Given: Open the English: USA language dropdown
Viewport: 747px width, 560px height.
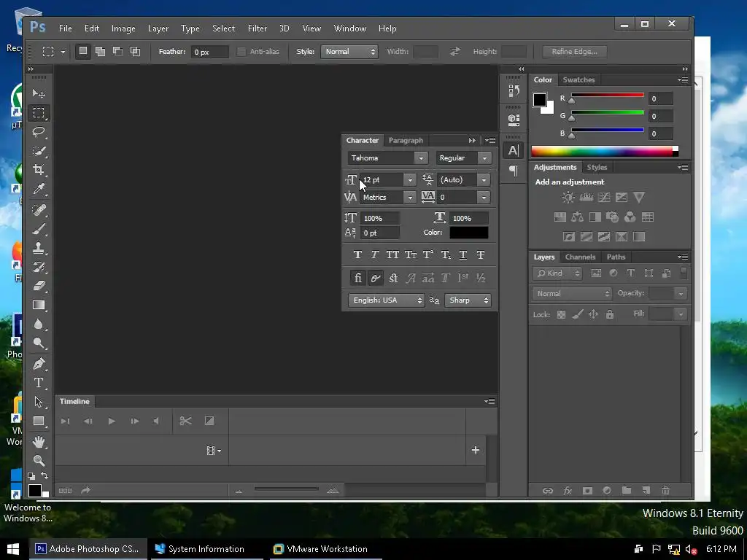Looking at the screenshot, I should (386, 300).
